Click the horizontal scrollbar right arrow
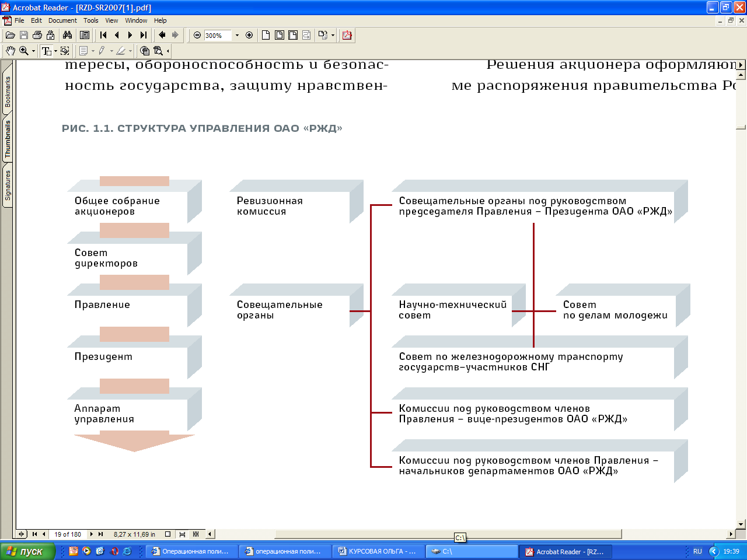 coord(731,534)
